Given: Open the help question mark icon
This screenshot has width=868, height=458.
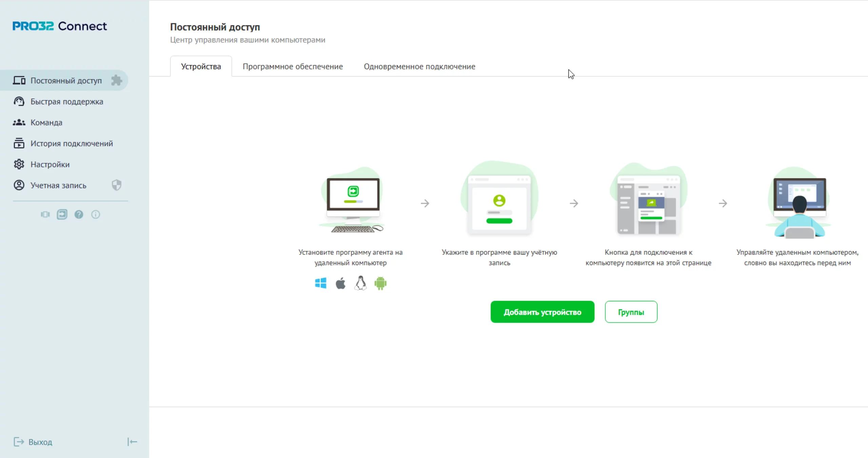Looking at the screenshot, I should [x=79, y=214].
